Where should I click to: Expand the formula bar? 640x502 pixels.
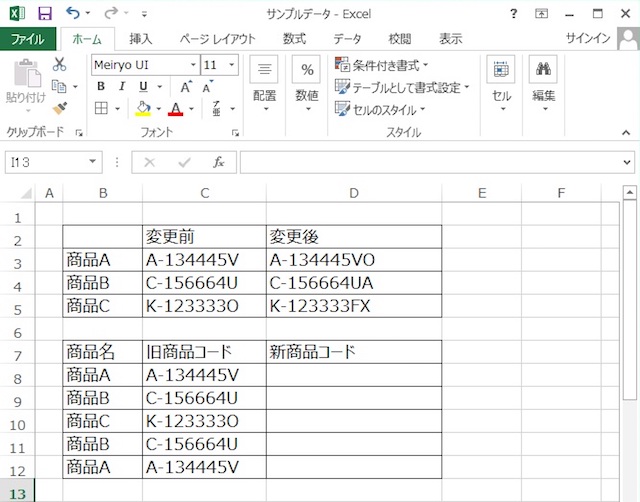coord(627,162)
